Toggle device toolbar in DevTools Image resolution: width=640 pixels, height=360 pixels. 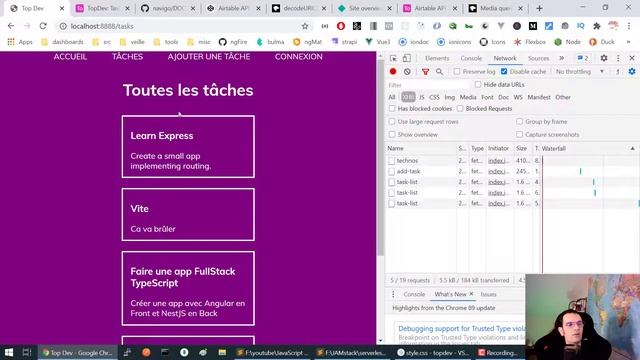point(407,58)
